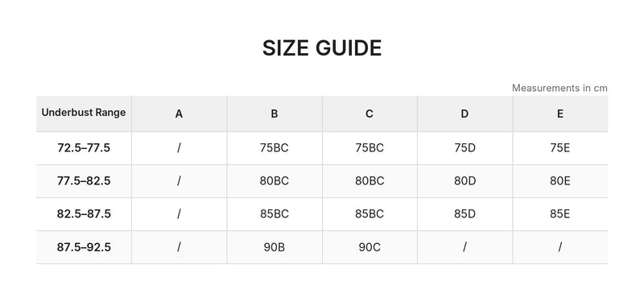Click the 80E size cell
The height and width of the screenshot is (302, 644).
[560, 180]
